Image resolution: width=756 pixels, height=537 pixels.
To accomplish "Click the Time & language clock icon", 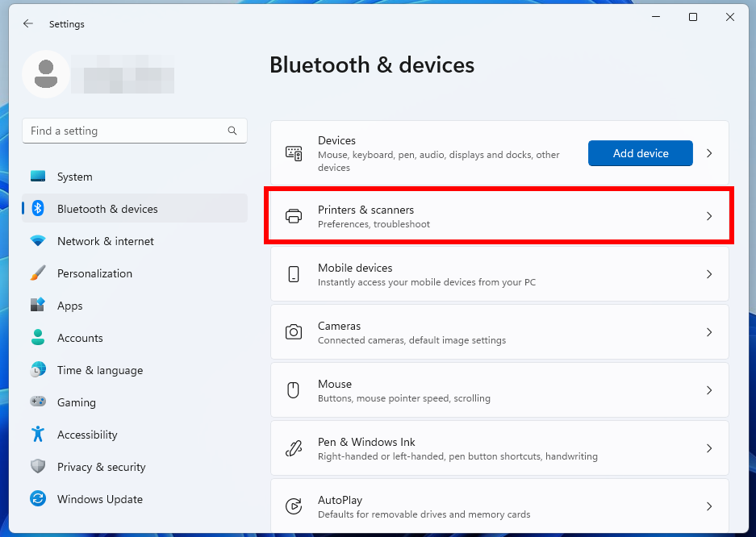I will point(38,369).
